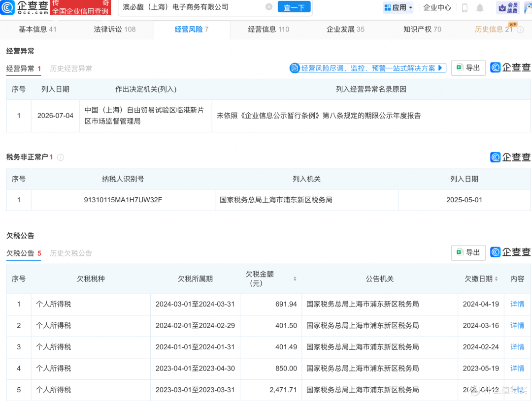Open the 历史信息 VIP tab
Screen dimensions: 532x401
pos(494,30)
